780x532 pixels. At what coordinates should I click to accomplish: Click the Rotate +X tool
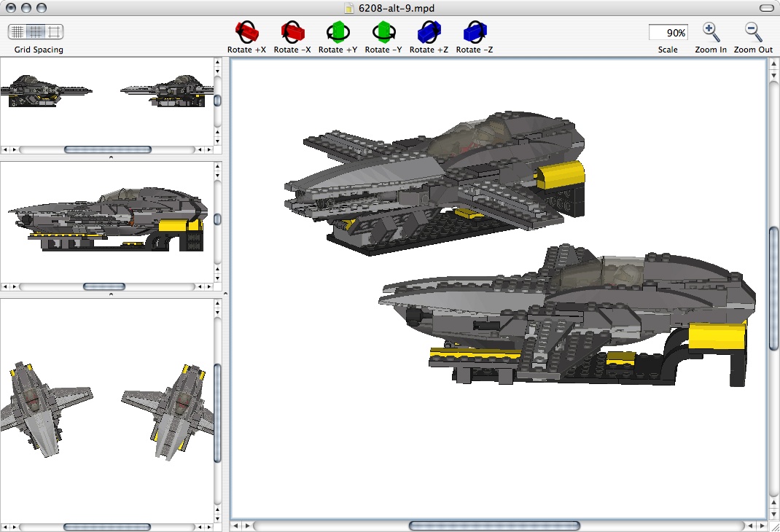pyautogui.click(x=246, y=31)
